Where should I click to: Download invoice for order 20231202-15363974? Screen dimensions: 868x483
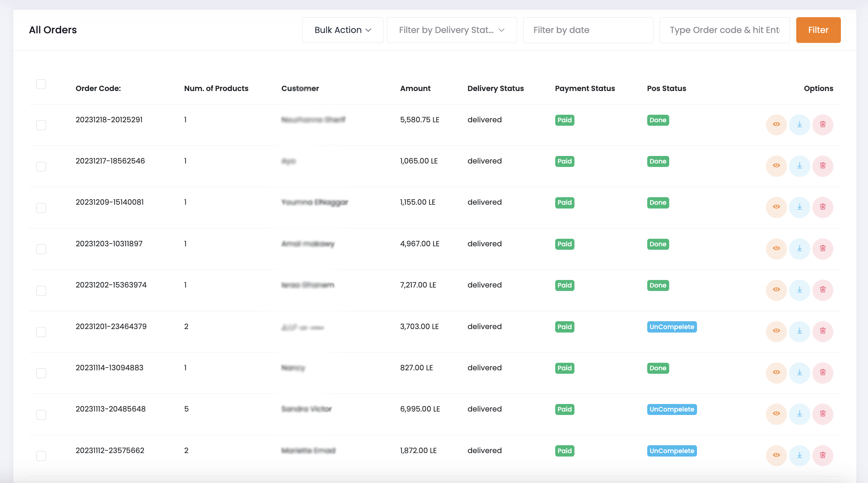799,290
